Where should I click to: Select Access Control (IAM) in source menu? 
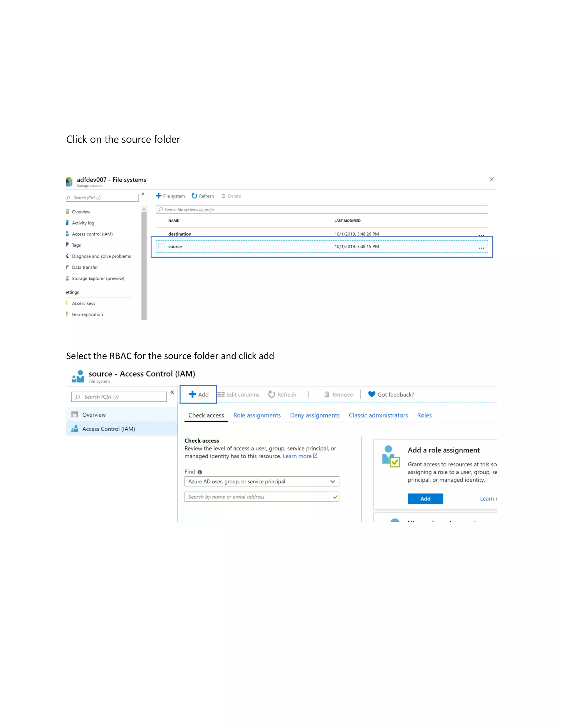pos(122,429)
